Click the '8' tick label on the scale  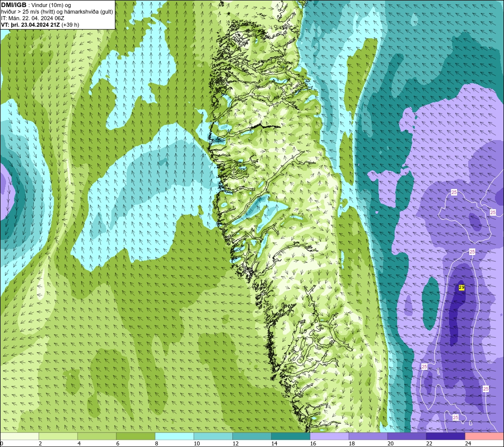pyautogui.click(x=157, y=443)
